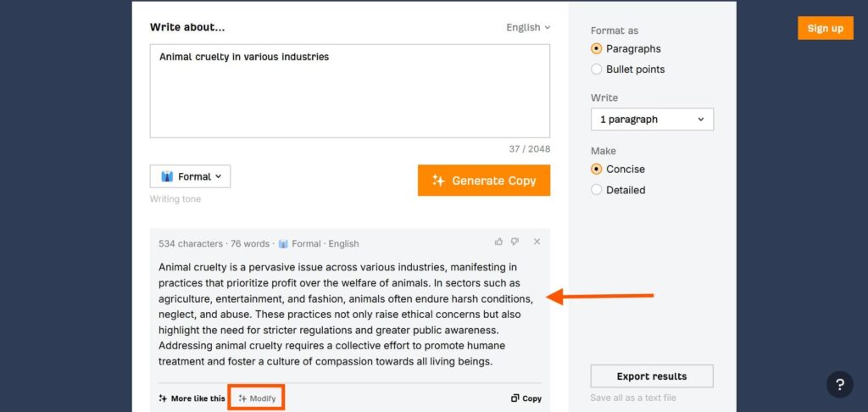This screenshot has width=868, height=412.
Task: Click the Generate Copy button
Action: coord(484,181)
